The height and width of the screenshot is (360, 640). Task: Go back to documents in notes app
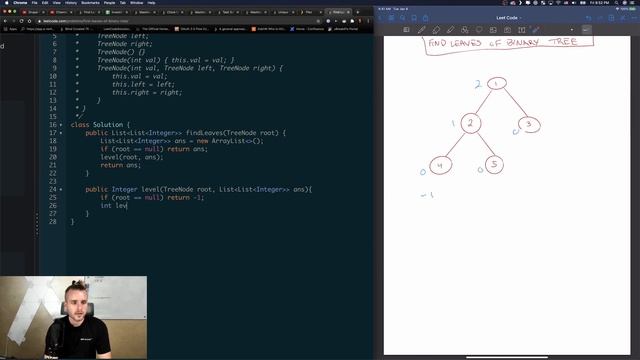pos(380,18)
